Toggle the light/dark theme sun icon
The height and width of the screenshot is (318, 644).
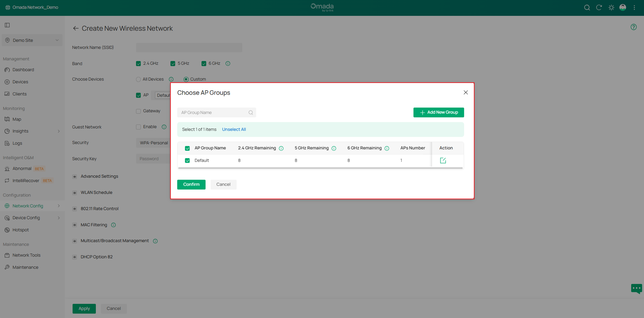pos(611,8)
